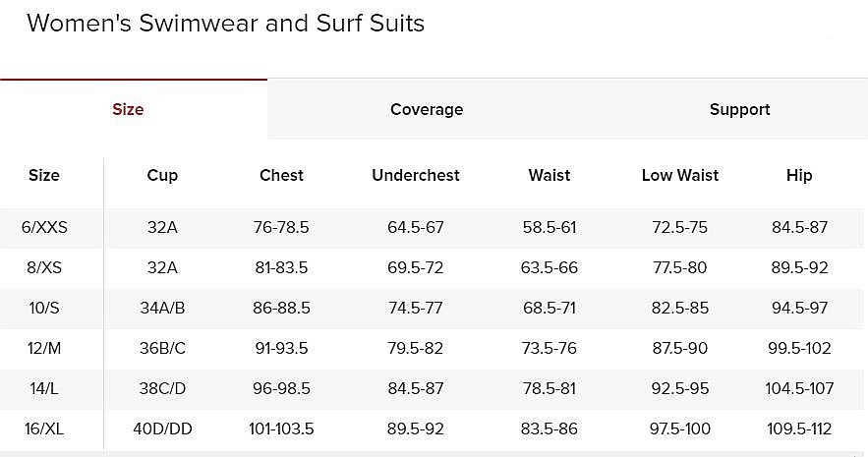This screenshot has height=457, width=868.
Task: Switch to the Size tab
Action: point(128,109)
